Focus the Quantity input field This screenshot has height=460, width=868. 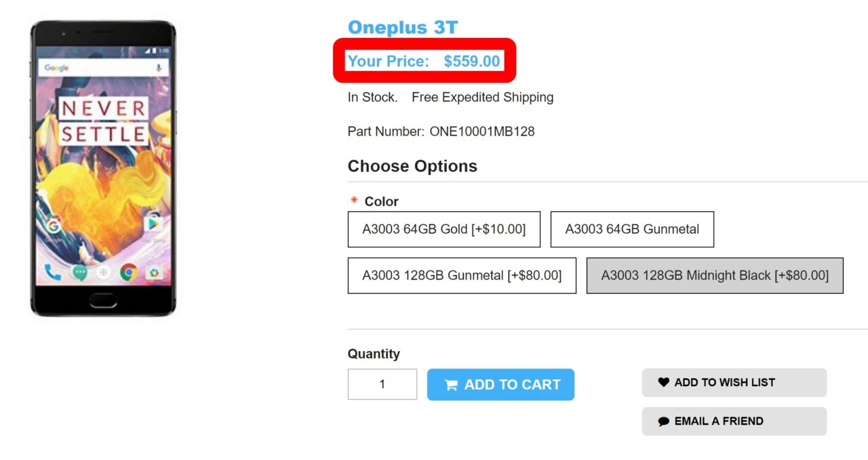coord(382,384)
